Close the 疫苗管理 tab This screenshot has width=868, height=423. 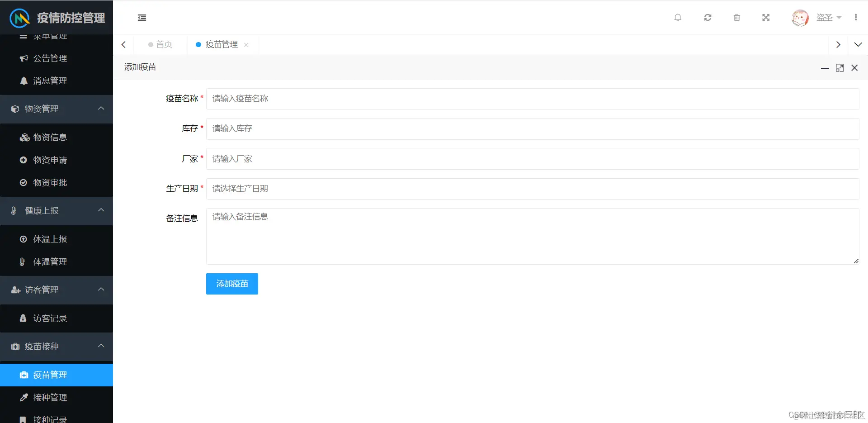pos(246,44)
